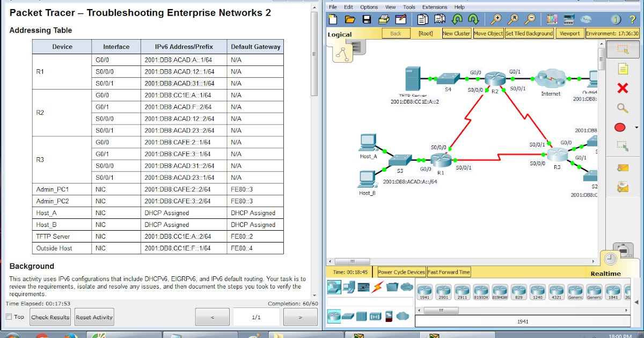Click New Cluster button
The height and width of the screenshot is (338, 644).
tap(457, 33)
